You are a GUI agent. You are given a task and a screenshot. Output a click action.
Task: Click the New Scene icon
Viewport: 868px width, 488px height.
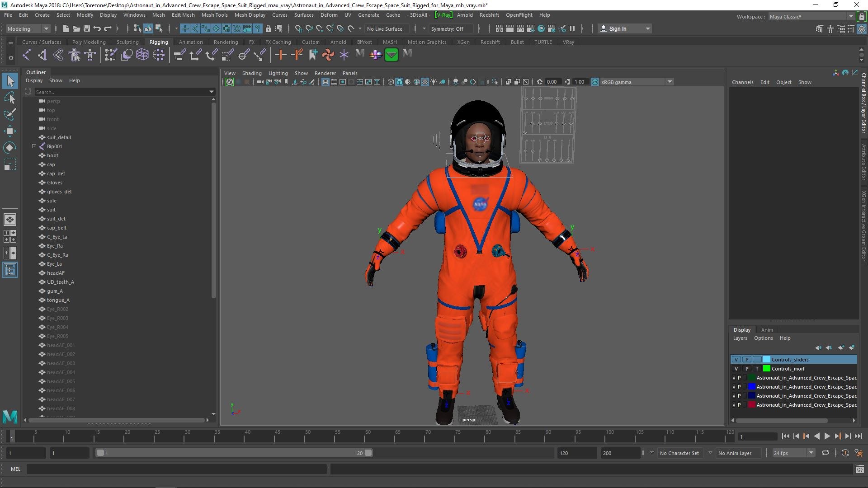pos(66,28)
